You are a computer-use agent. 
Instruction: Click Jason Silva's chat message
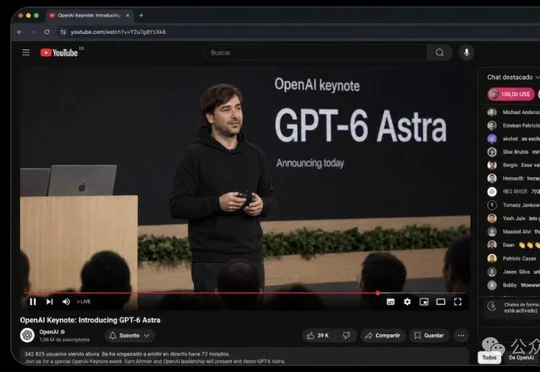[513, 272]
